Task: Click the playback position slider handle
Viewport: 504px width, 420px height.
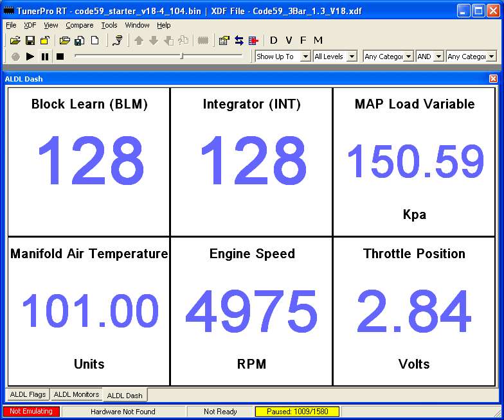Action: pyautogui.click(x=181, y=56)
